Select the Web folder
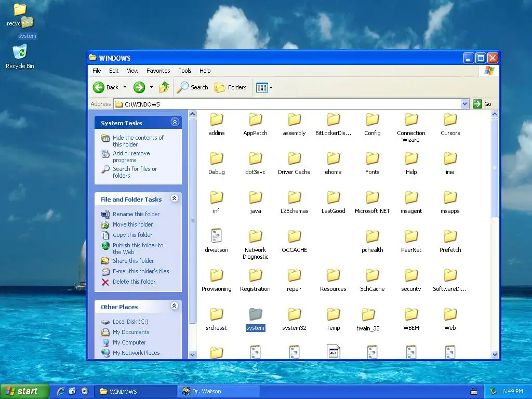This screenshot has width=532, height=399. pyautogui.click(x=450, y=320)
